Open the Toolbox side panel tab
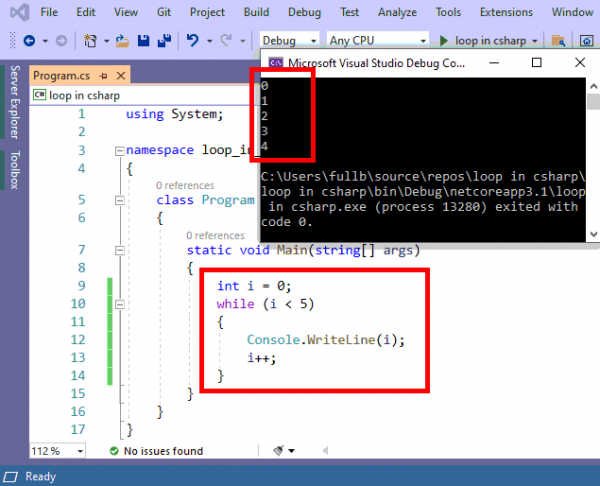Screen dimensions: 600x486 14,171
